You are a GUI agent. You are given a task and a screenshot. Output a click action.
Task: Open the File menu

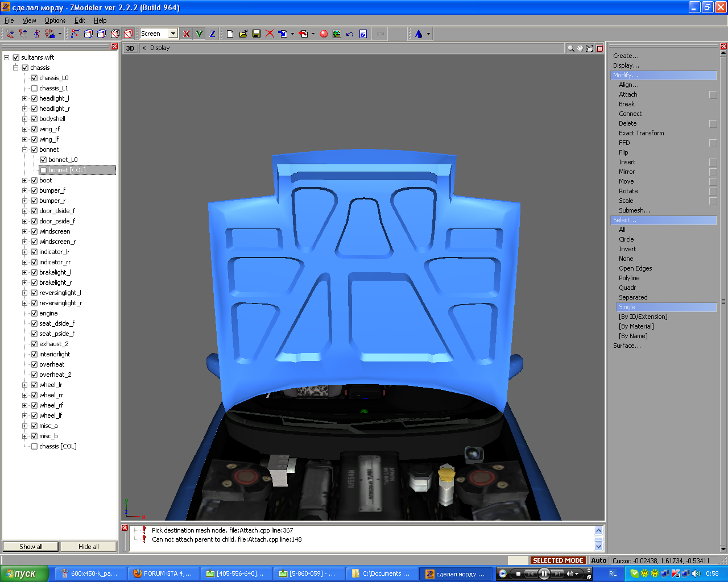click(x=9, y=20)
